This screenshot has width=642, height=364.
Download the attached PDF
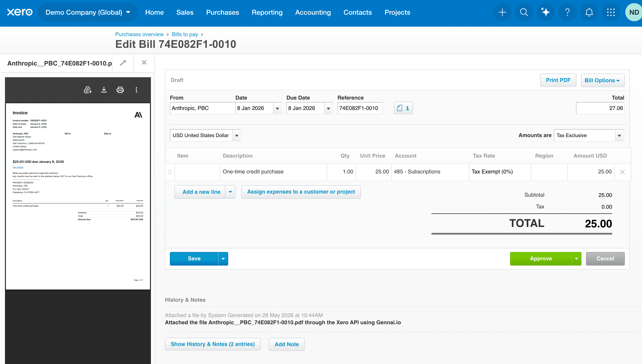pyautogui.click(x=104, y=90)
